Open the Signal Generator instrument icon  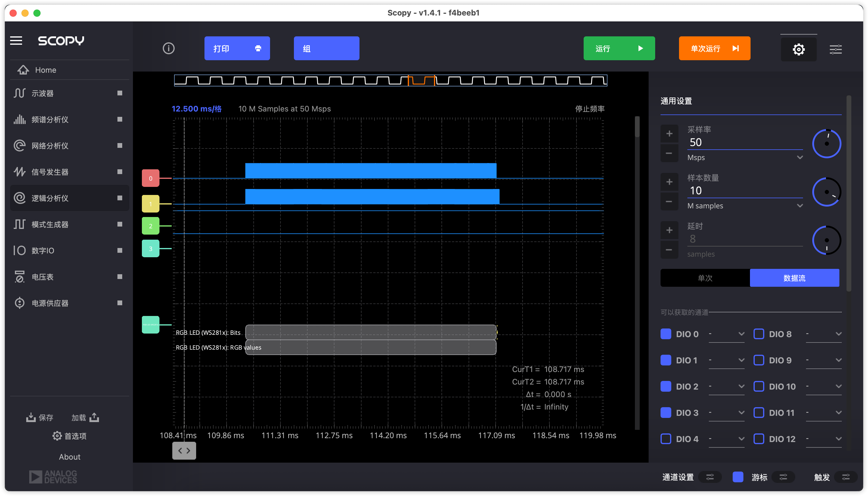(x=19, y=172)
